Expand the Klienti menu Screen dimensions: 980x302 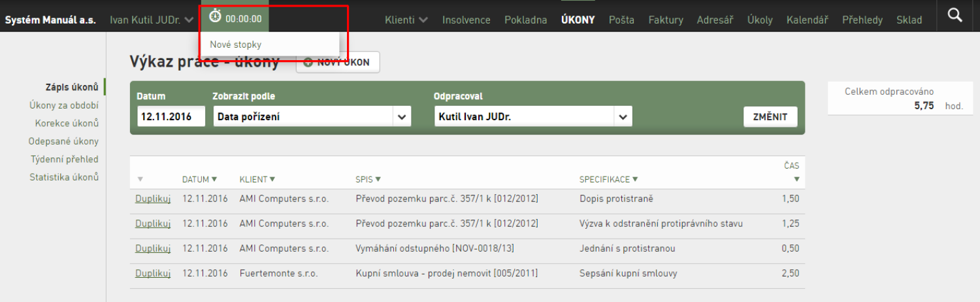tap(406, 20)
